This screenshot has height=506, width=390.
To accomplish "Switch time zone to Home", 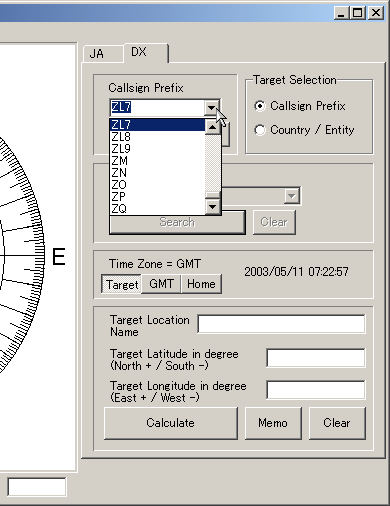I will pyautogui.click(x=201, y=284).
